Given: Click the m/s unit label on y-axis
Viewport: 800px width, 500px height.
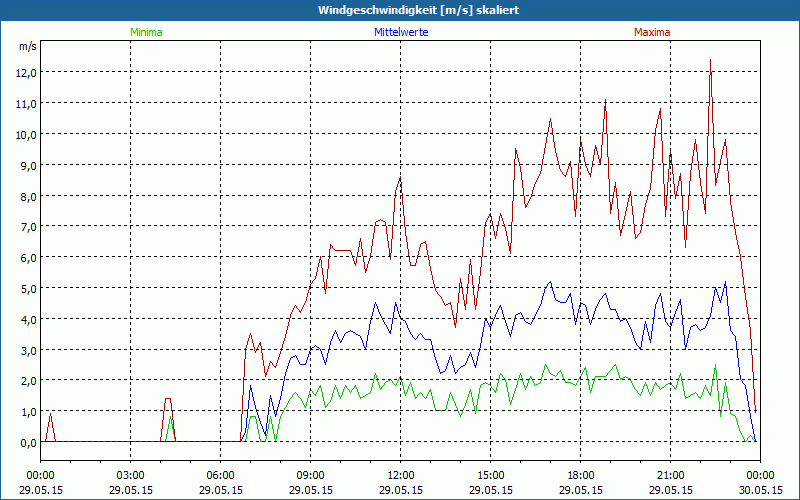Looking at the screenshot, I should click(x=28, y=46).
